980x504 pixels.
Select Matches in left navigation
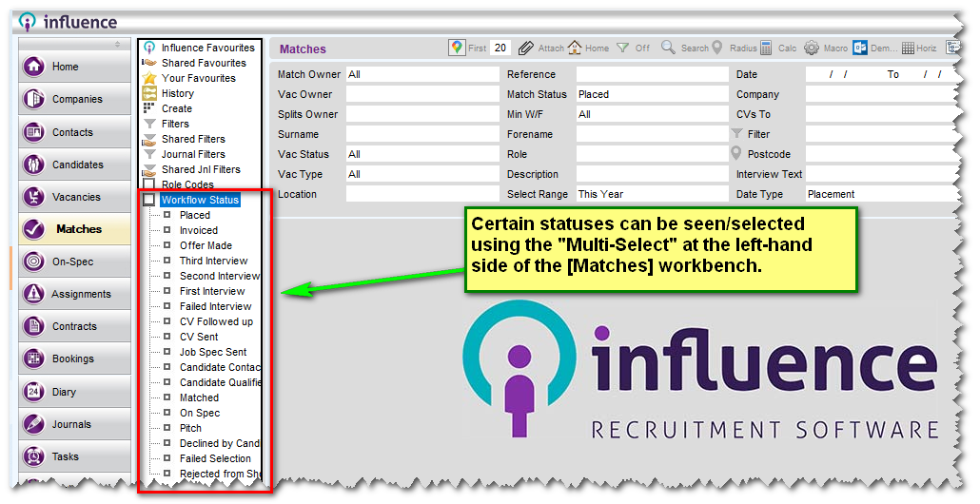(74, 229)
